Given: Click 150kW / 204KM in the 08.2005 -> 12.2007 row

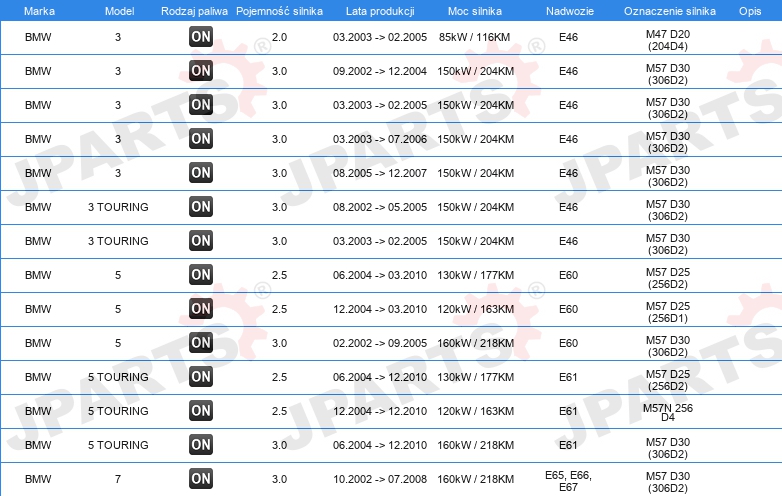Looking at the screenshot, I should (x=476, y=173).
